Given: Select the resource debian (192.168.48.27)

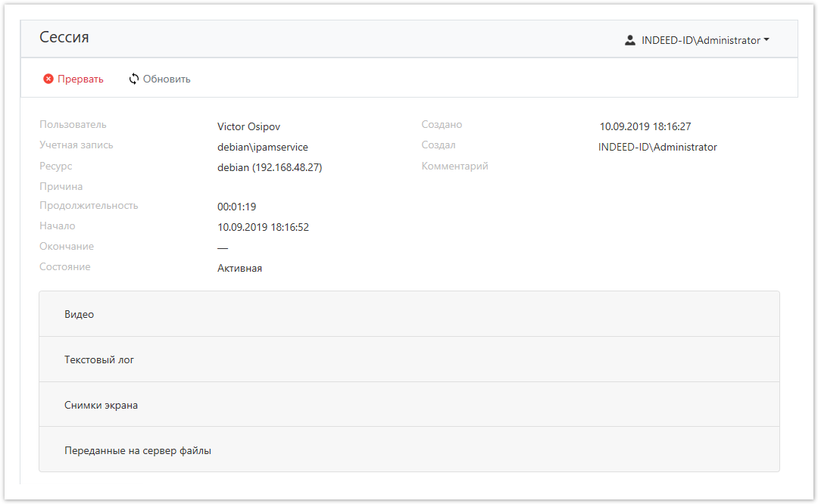Looking at the screenshot, I should [x=270, y=167].
